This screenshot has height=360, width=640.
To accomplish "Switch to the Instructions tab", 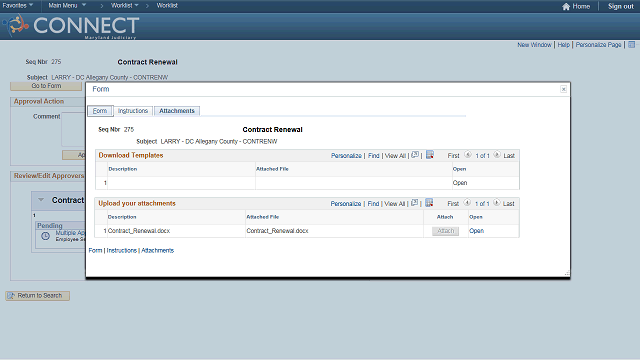I will 133,111.
